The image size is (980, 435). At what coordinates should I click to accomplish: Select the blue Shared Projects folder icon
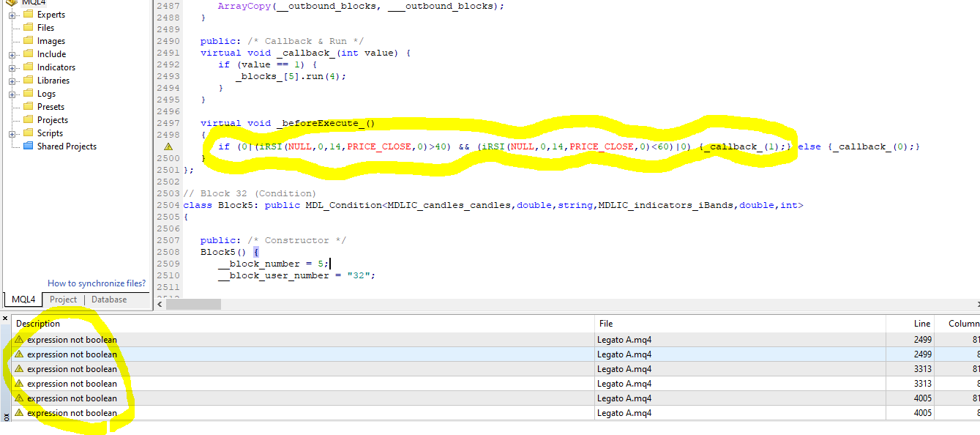28,146
